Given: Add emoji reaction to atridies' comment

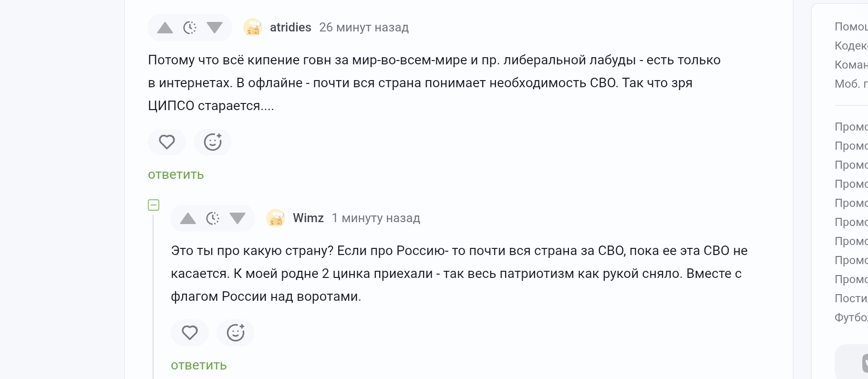Looking at the screenshot, I should [x=213, y=142].
